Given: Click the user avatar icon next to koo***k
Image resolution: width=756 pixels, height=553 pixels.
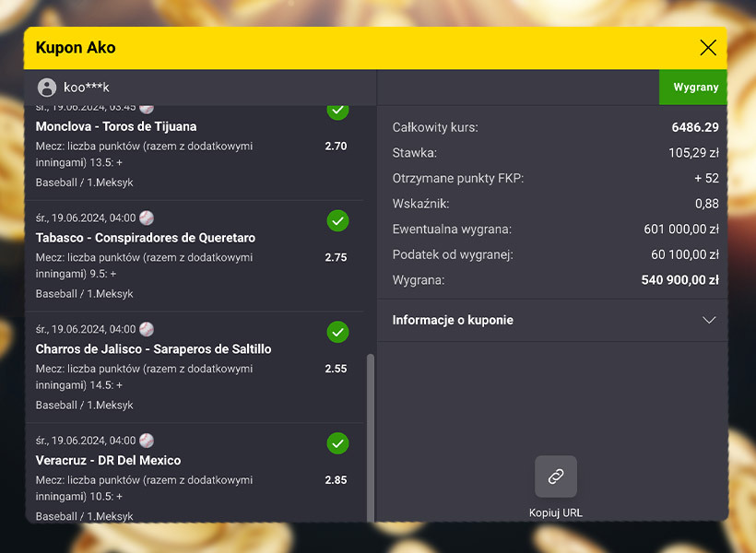Looking at the screenshot, I should (x=47, y=88).
